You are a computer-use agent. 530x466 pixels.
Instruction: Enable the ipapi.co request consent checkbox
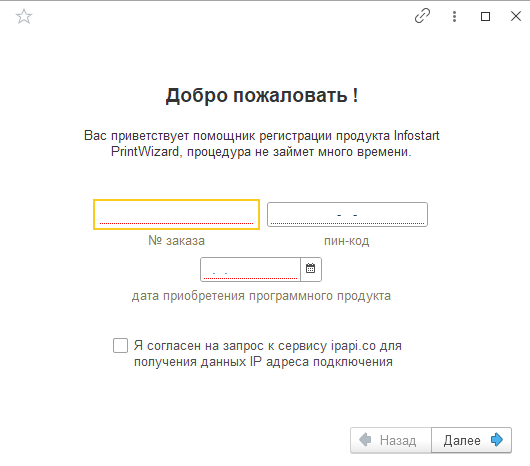[x=120, y=345]
